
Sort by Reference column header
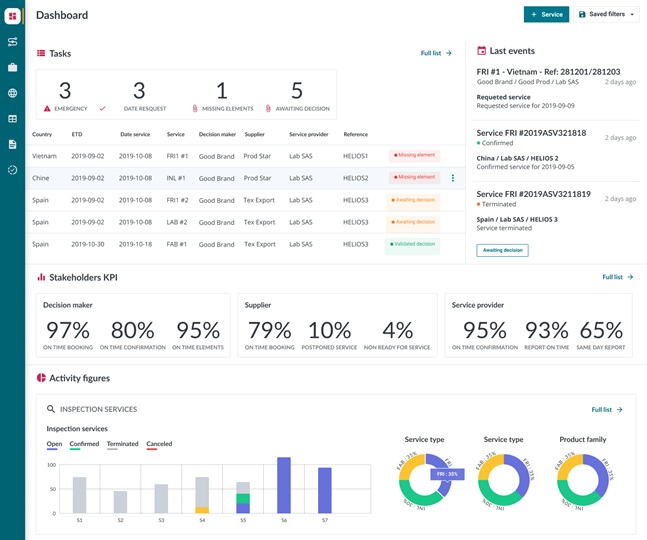point(355,134)
